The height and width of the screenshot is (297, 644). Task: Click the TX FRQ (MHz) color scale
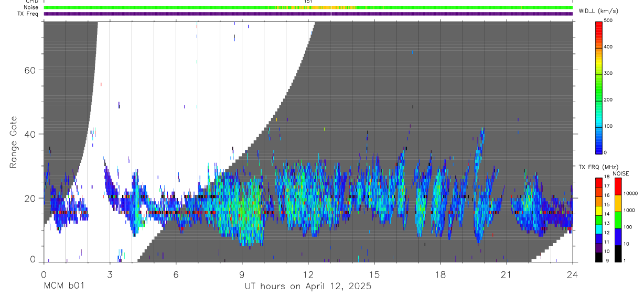[x=599, y=220]
